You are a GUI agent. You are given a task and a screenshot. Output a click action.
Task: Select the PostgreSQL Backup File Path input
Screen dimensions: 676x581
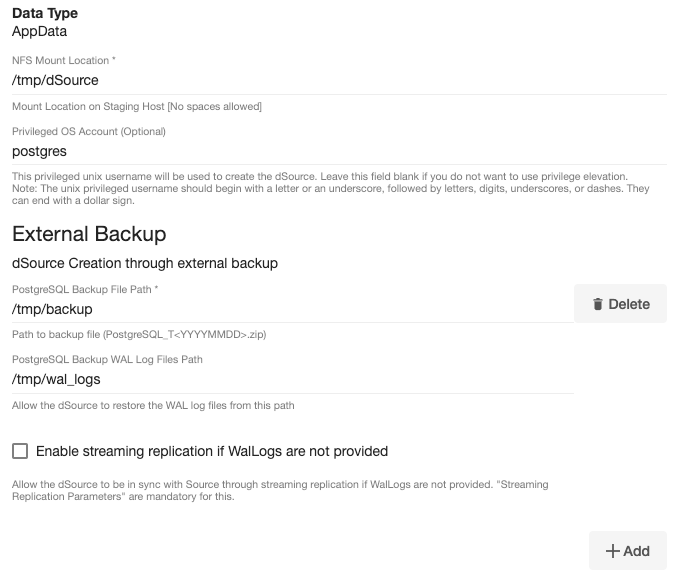tap(292, 309)
